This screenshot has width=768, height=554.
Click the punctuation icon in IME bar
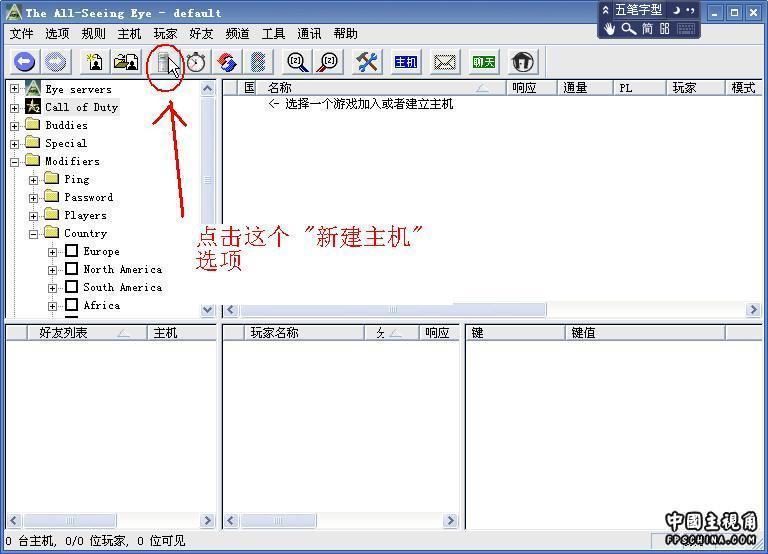coord(690,10)
